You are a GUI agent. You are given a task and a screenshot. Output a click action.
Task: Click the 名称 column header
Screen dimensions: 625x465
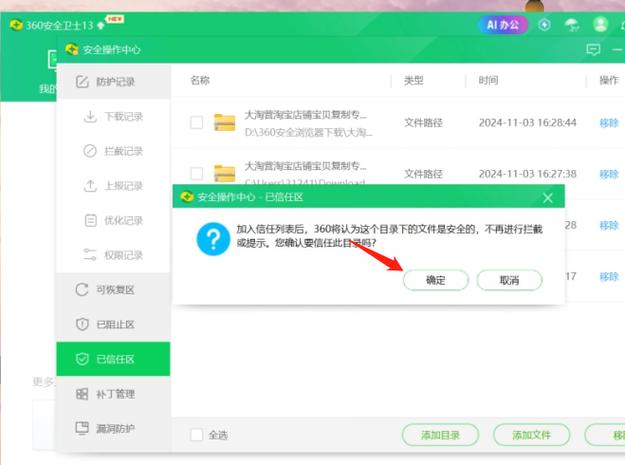200,80
